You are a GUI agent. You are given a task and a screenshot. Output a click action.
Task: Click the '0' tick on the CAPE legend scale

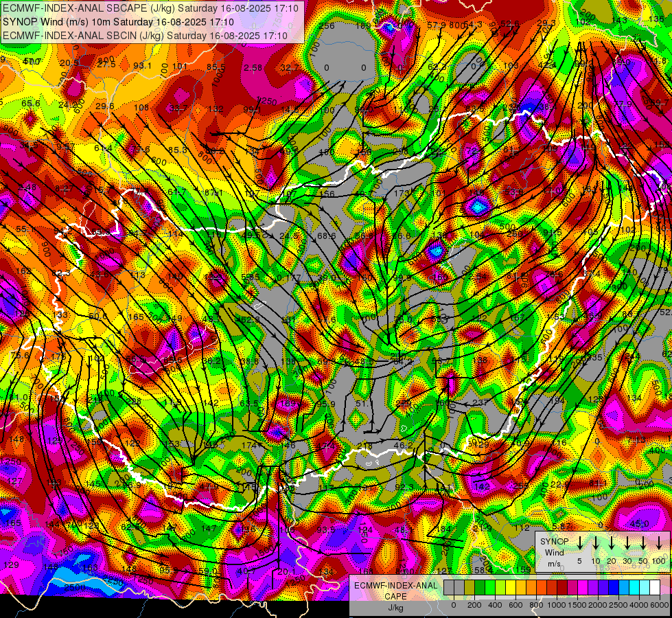coord(454,605)
